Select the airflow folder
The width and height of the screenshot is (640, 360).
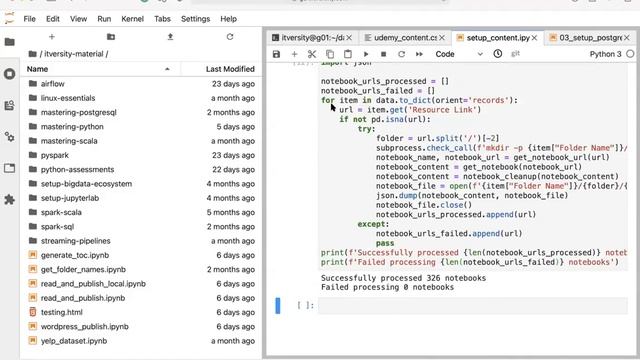coord(142,84)
